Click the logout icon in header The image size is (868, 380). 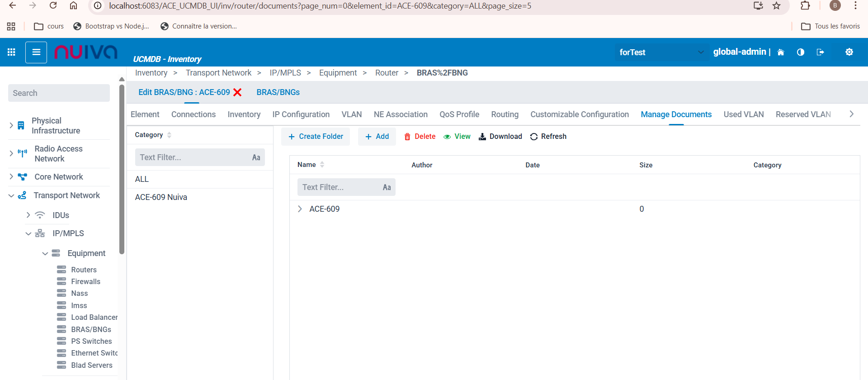[x=820, y=52]
